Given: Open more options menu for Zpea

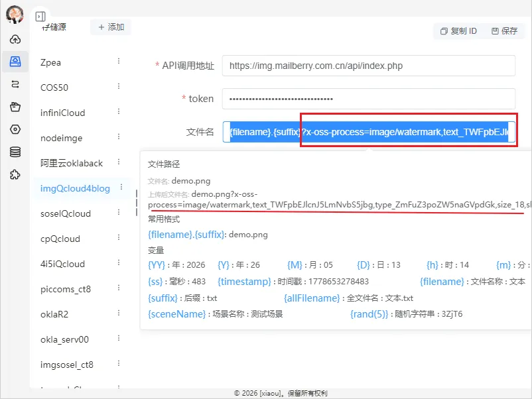Looking at the screenshot, I should point(119,61).
